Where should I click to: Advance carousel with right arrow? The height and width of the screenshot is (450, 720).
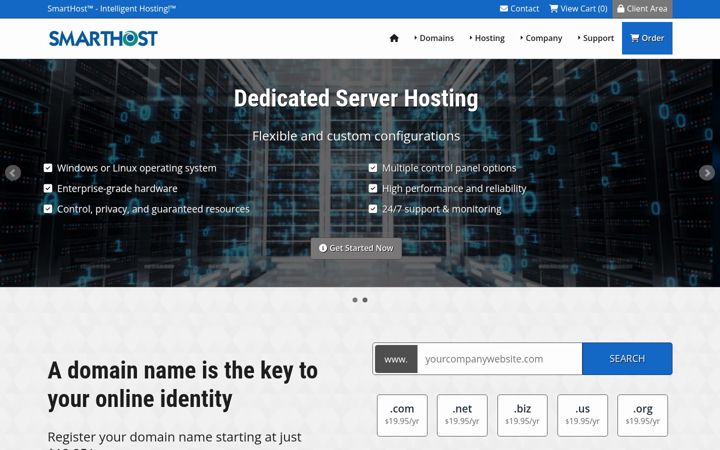coord(707,173)
